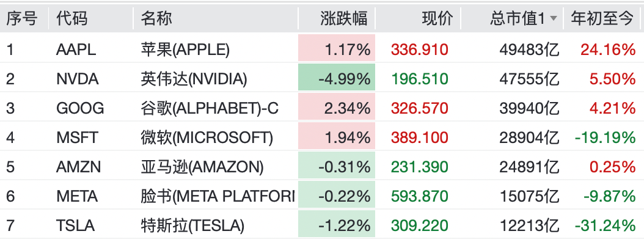Click the green -4.99% change cell
Image resolution: width=644 pixels, height=242 pixels.
[337, 79]
